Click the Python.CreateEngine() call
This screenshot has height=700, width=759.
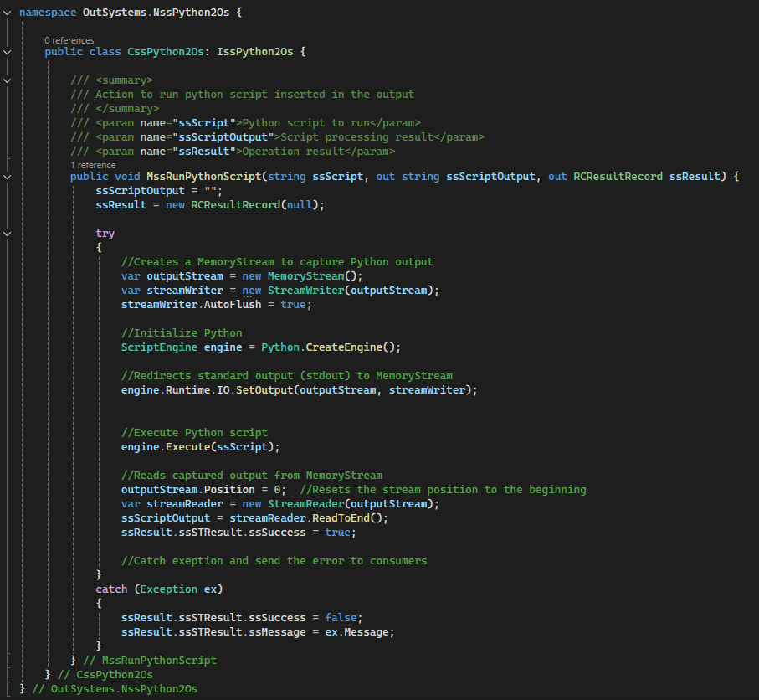tap(331, 347)
